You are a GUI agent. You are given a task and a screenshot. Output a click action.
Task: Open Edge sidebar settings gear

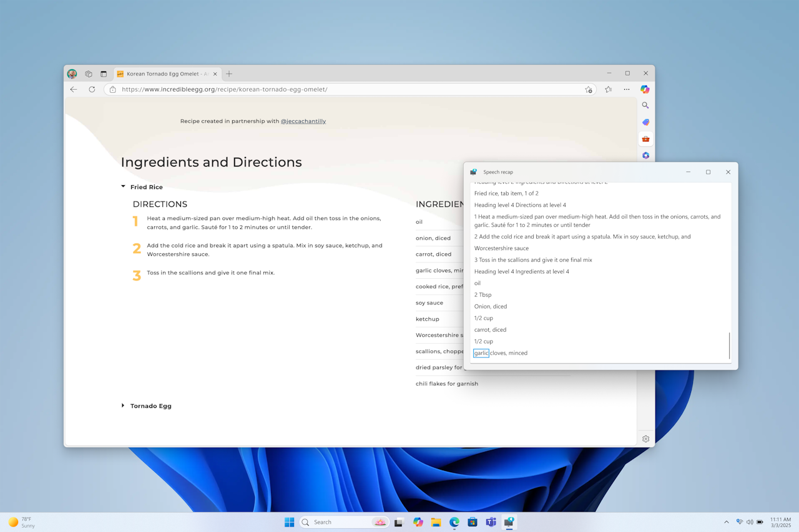[645, 439]
